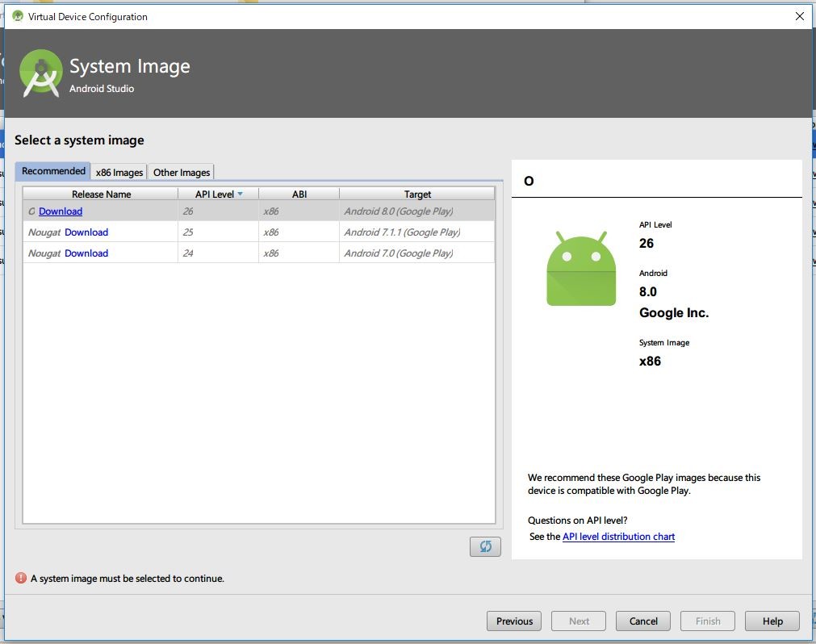This screenshot has width=816, height=644.
Task: Click the 26 API Level value in details
Action: (x=647, y=244)
